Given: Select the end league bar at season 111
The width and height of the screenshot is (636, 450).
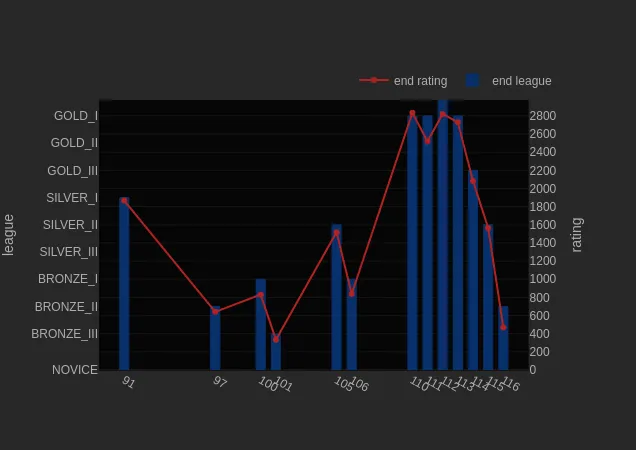Looking at the screenshot, I should (x=428, y=243).
